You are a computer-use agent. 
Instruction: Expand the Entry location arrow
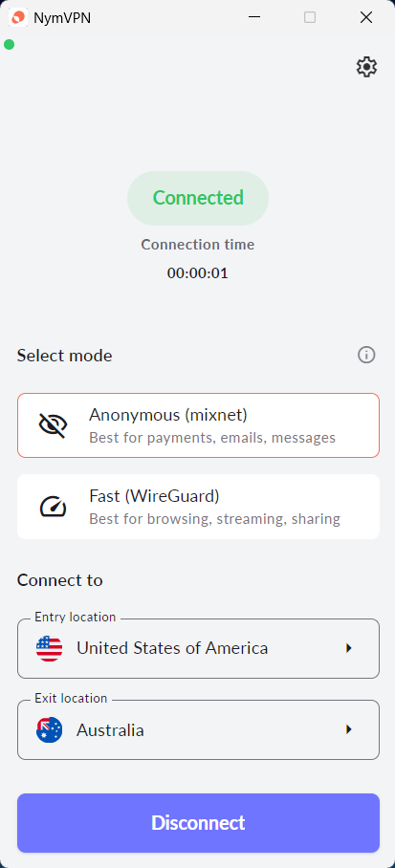[348, 648]
